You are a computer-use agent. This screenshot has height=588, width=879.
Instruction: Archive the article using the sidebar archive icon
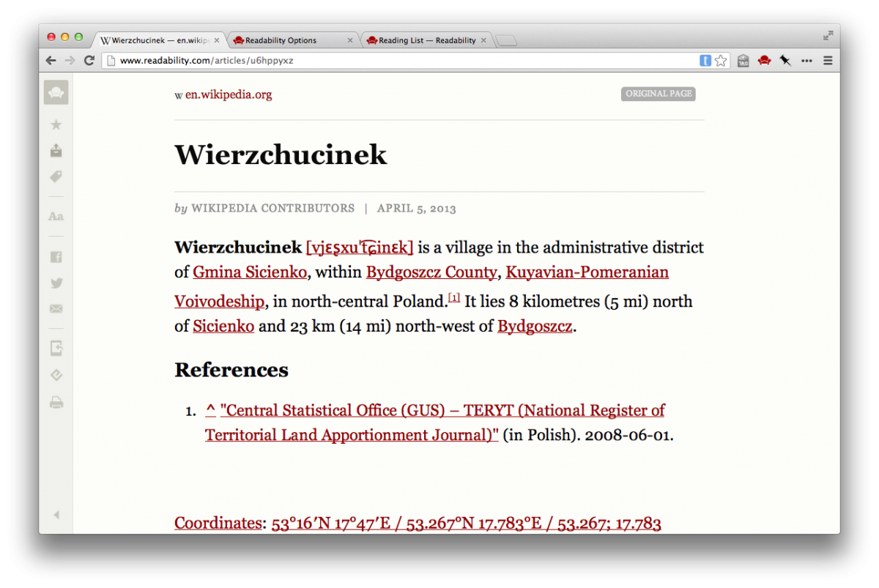56,151
